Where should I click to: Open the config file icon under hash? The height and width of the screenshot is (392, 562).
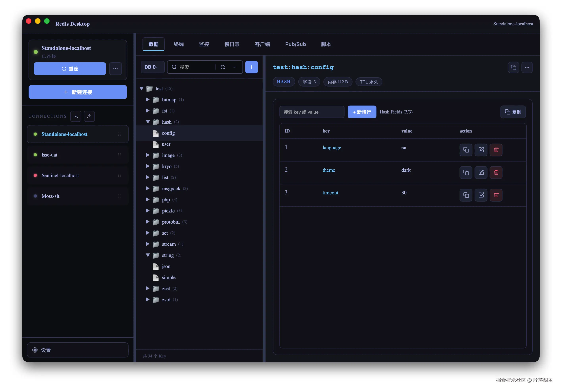tap(155, 133)
